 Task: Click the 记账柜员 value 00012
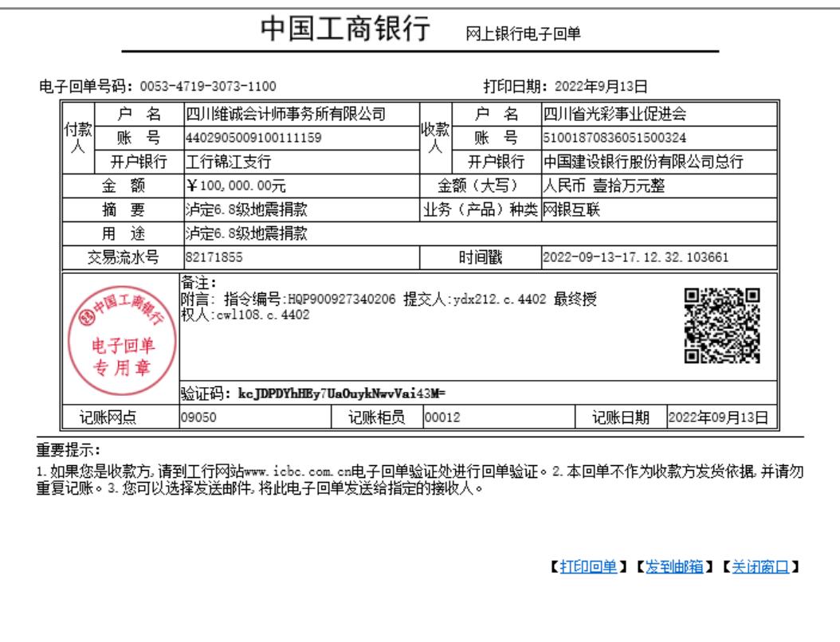pyautogui.click(x=442, y=417)
